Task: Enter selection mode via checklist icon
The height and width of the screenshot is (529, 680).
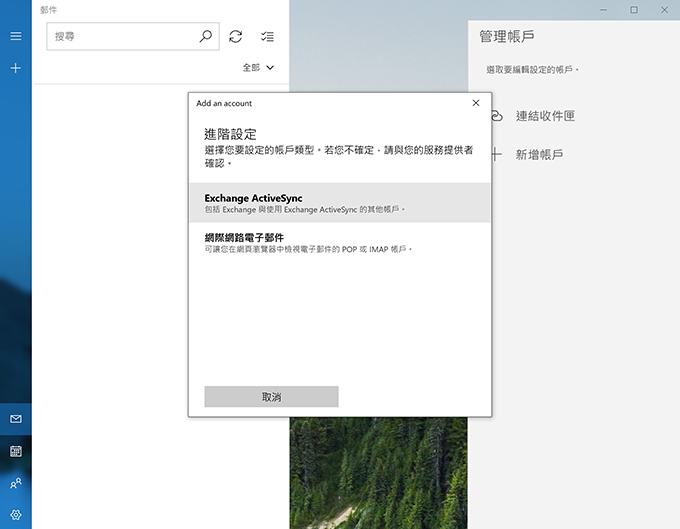Action: pos(267,36)
